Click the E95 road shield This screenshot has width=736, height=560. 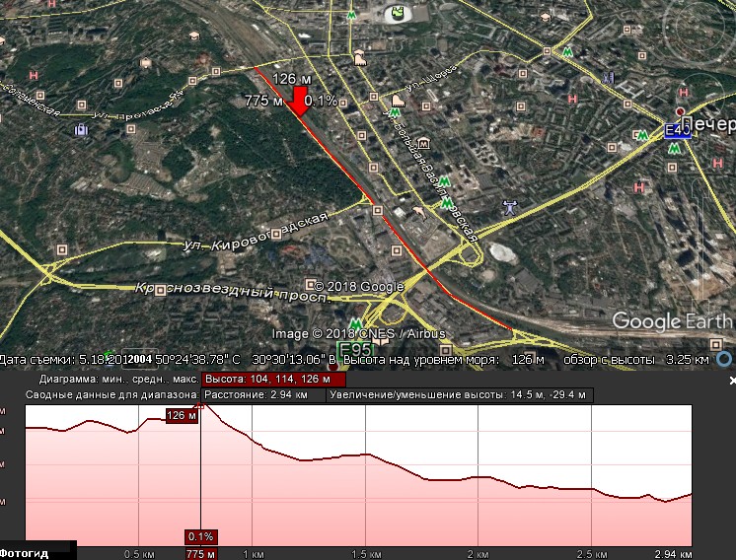(354, 349)
